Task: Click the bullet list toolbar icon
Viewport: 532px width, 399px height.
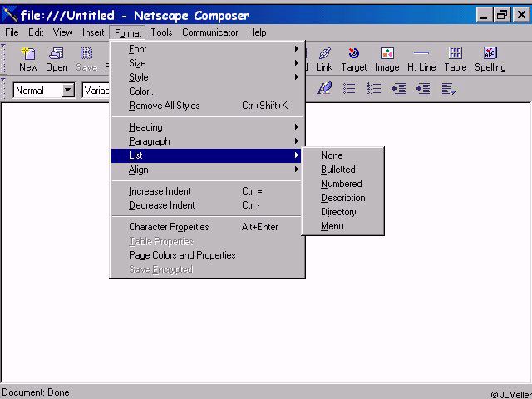Action: (x=349, y=89)
